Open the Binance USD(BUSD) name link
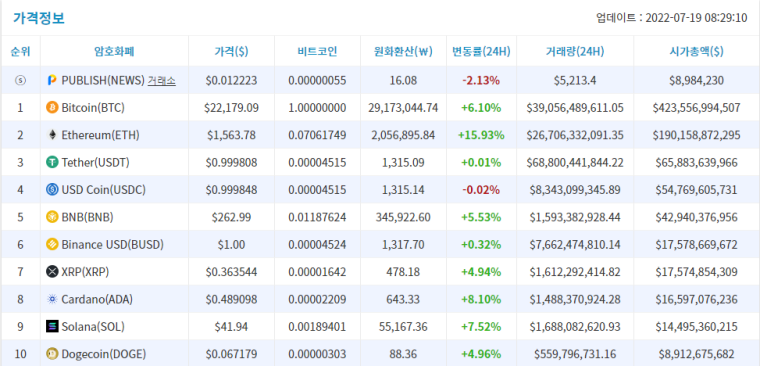The width and height of the screenshot is (760, 366). 112,245
